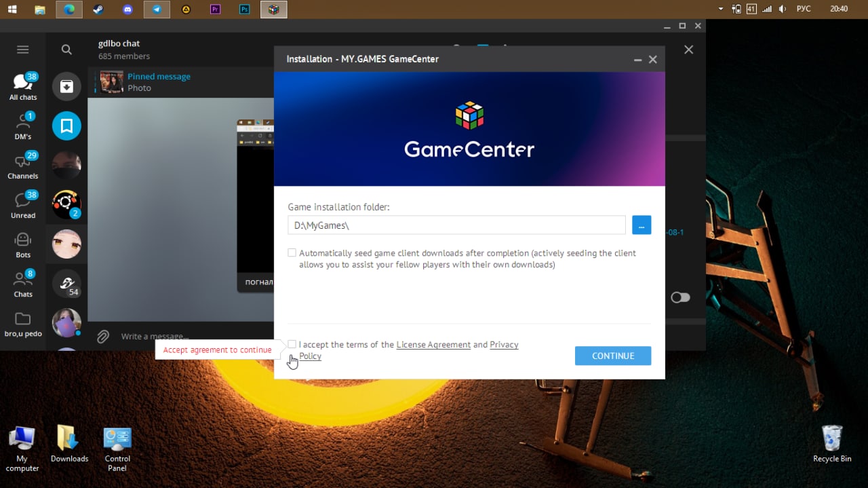Launch Adobe Premiere Pro from the taskbar
868x488 pixels.
pyautogui.click(x=215, y=9)
